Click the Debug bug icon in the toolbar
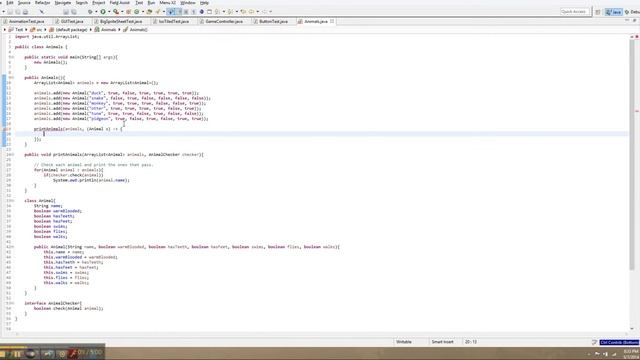Viewport: 640px width, 360px height. coord(90,12)
